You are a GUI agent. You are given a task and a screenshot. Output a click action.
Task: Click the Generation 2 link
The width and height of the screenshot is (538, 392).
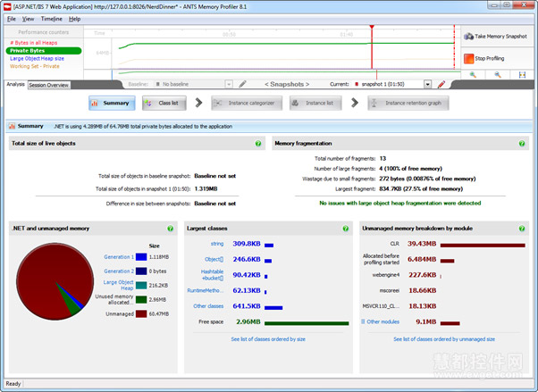(x=119, y=271)
